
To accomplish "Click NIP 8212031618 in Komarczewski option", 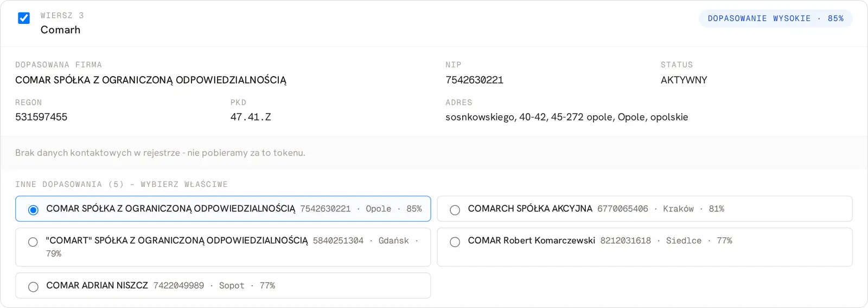I will click(x=626, y=241).
